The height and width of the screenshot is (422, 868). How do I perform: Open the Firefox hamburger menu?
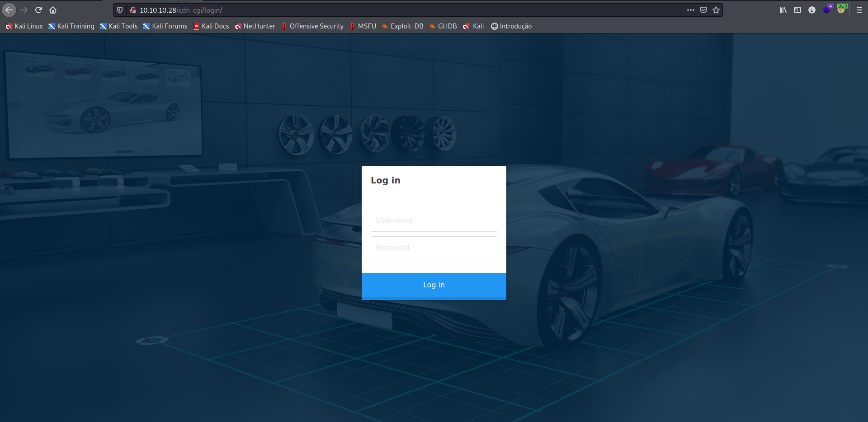[859, 10]
